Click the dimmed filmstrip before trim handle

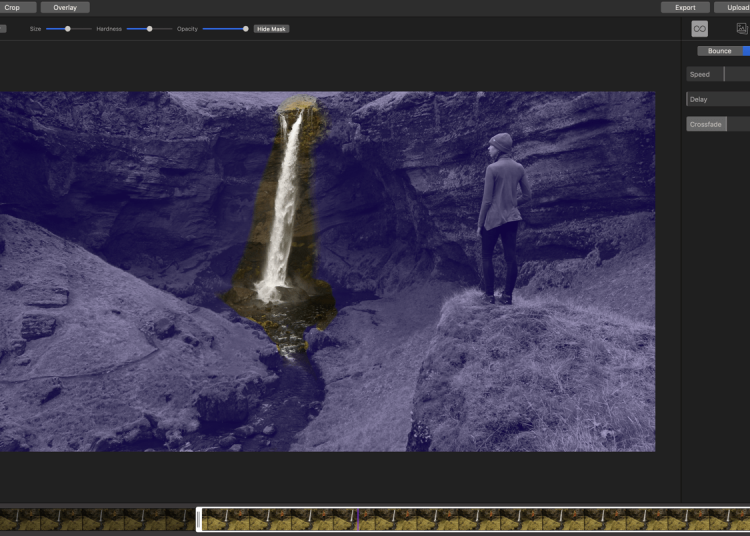(x=95, y=519)
